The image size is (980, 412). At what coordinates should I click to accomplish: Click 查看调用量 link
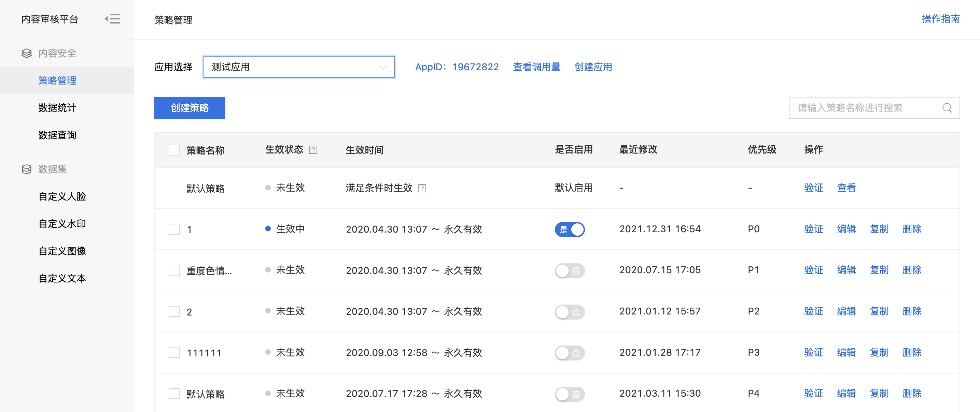(536, 67)
